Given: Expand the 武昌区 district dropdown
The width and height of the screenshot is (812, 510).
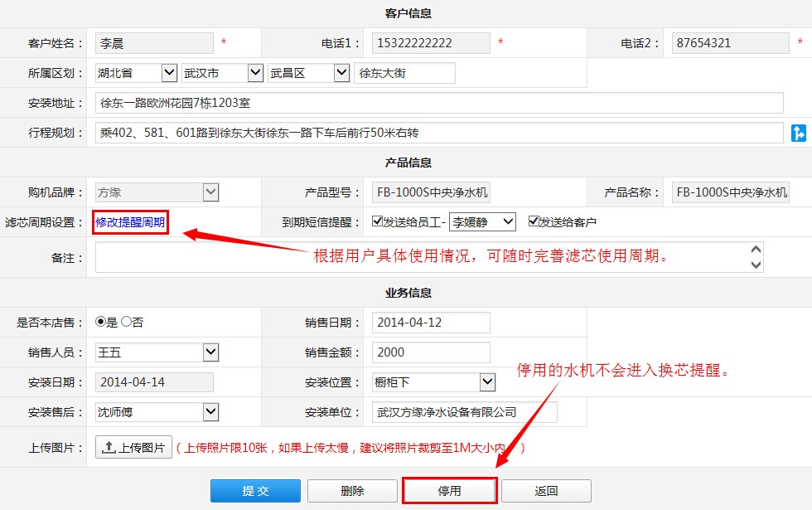Looking at the screenshot, I should click(341, 73).
